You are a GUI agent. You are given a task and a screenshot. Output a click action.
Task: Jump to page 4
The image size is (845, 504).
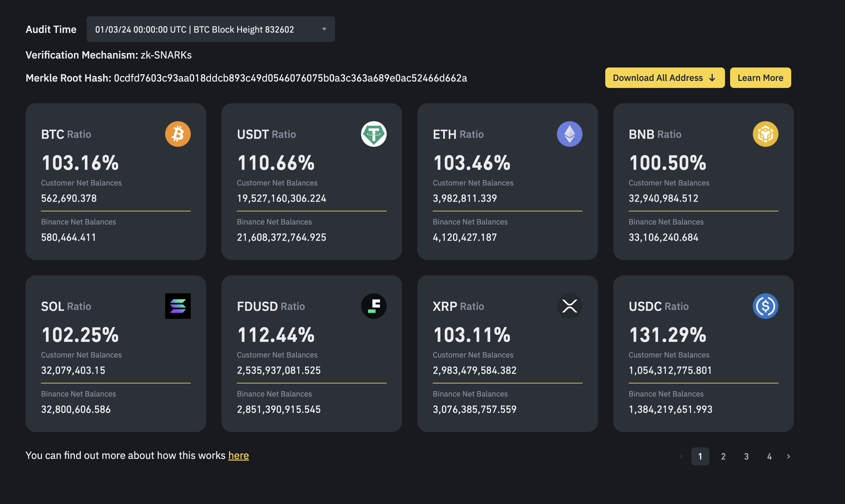tap(769, 456)
